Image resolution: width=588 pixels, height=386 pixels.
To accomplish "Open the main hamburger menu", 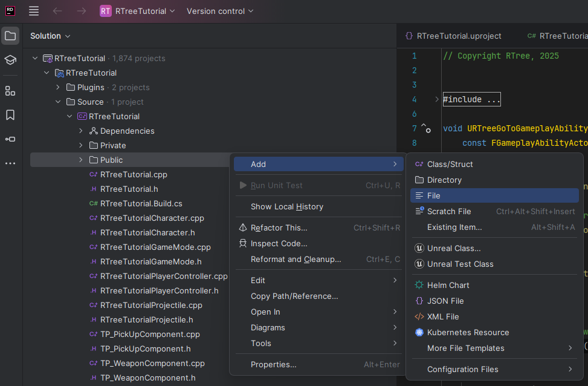I will tap(34, 11).
